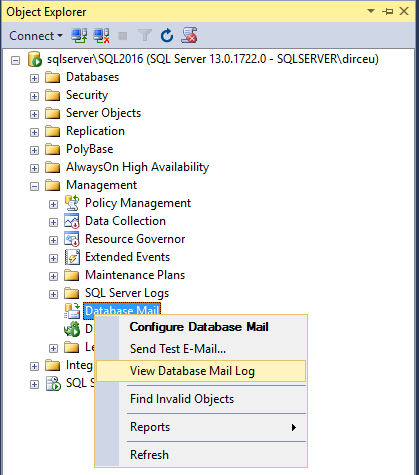Choose Configure Database Mail option
The width and height of the screenshot is (419, 475).
click(199, 327)
